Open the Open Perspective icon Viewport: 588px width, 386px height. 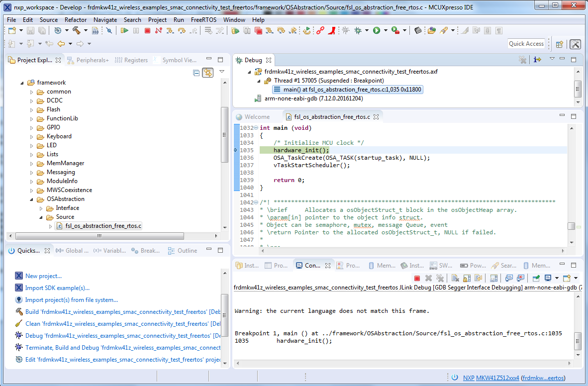[x=559, y=44]
